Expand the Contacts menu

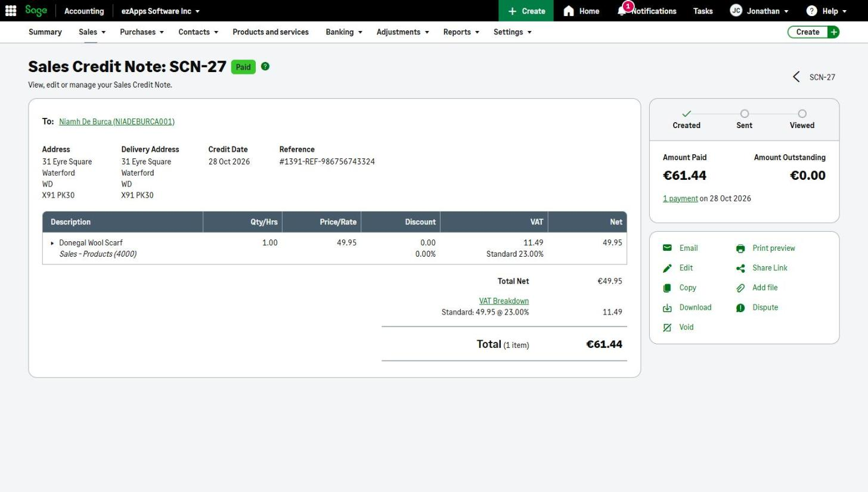198,32
